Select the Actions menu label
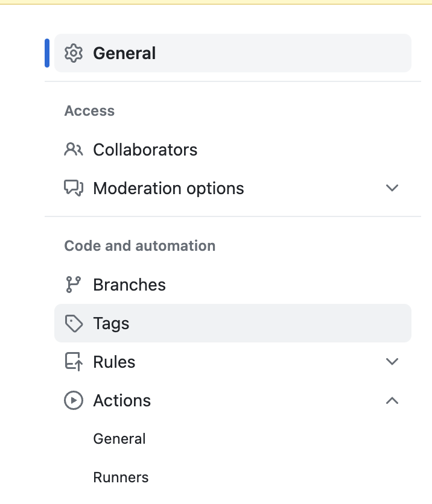This screenshot has width=432, height=504. tap(122, 400)
